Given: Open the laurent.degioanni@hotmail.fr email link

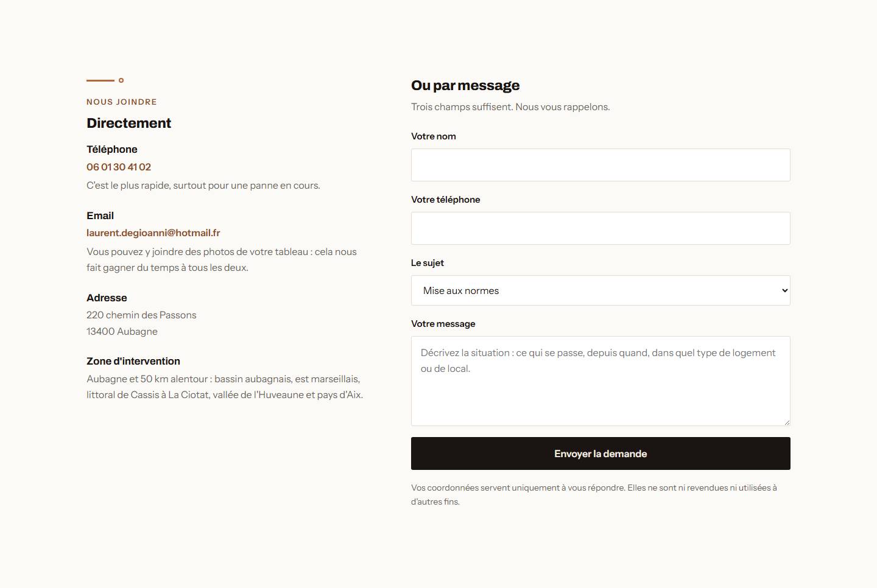Looking at the screenshot, I should point(153,233).
